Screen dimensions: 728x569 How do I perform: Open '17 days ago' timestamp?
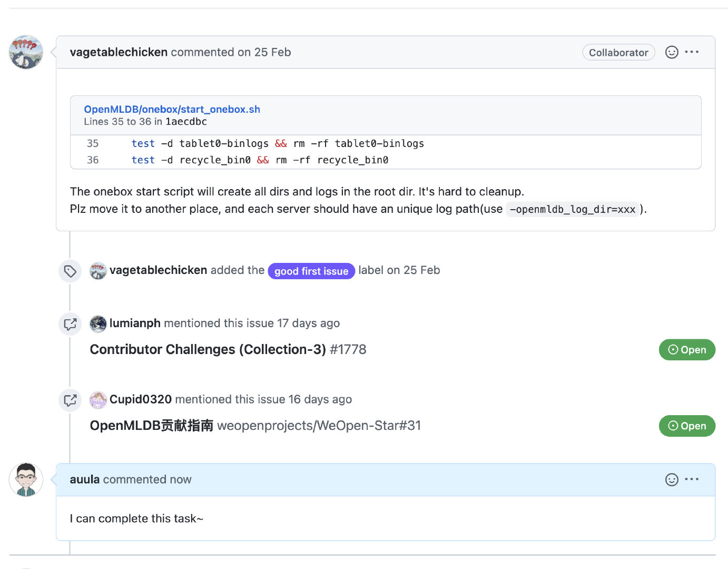[x=308, y=323]
